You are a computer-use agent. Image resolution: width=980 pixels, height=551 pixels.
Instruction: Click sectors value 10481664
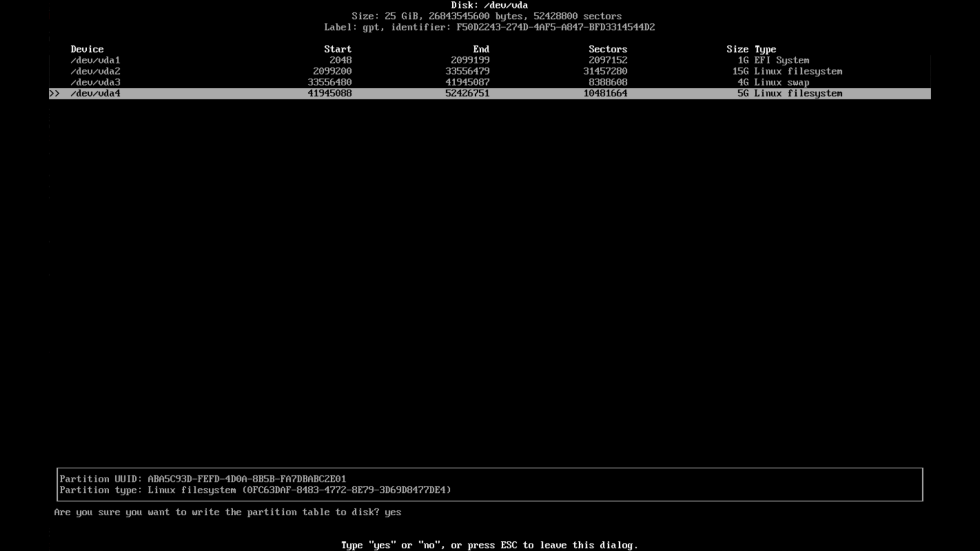[605, 93]
